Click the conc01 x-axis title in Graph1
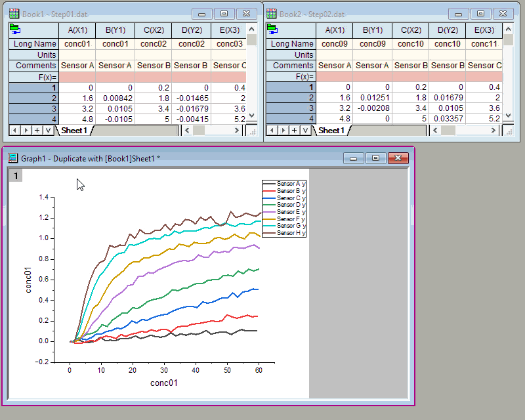This screenshot has width=525, height=420. (164, 383)
